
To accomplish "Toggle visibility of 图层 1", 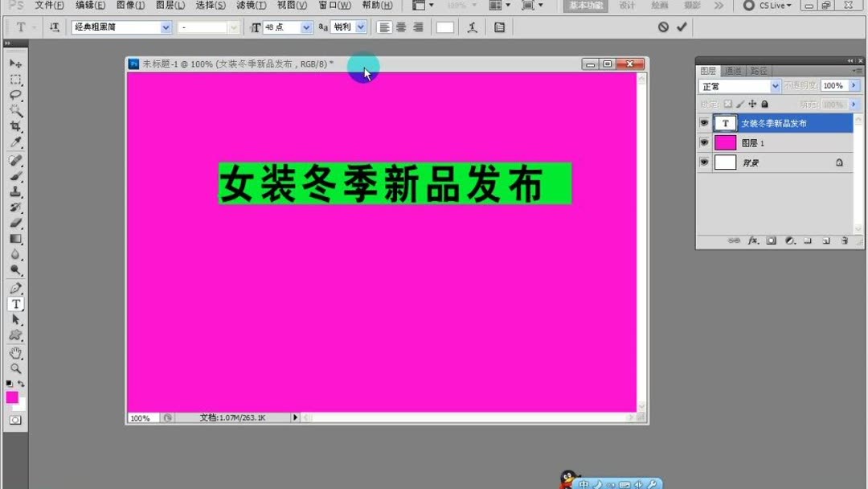I will tap(704, 142).
